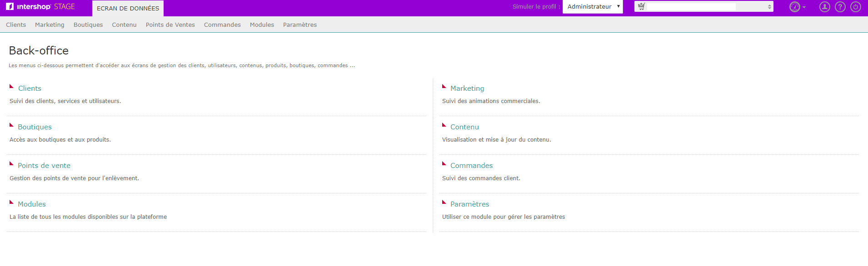This screenshot has height=266, width=868.
Task: Open the Boutiques menu in navigation bar
Action: click(x=88, y=25)
